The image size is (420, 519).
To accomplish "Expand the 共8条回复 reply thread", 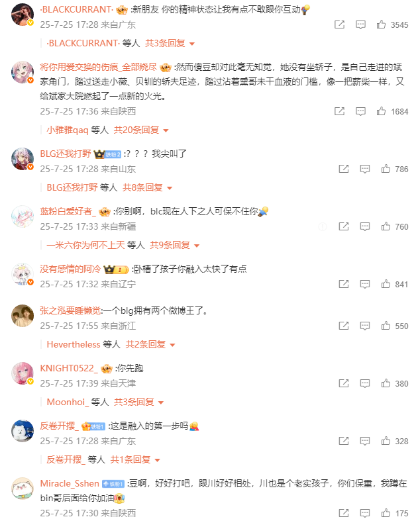I will pos(147,187).
